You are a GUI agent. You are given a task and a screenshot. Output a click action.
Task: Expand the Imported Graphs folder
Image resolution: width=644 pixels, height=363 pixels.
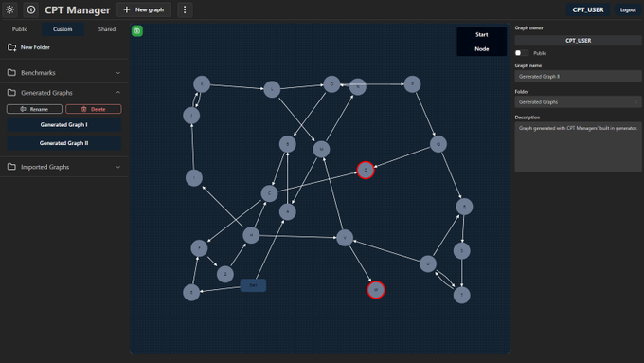tap(64, 167)
